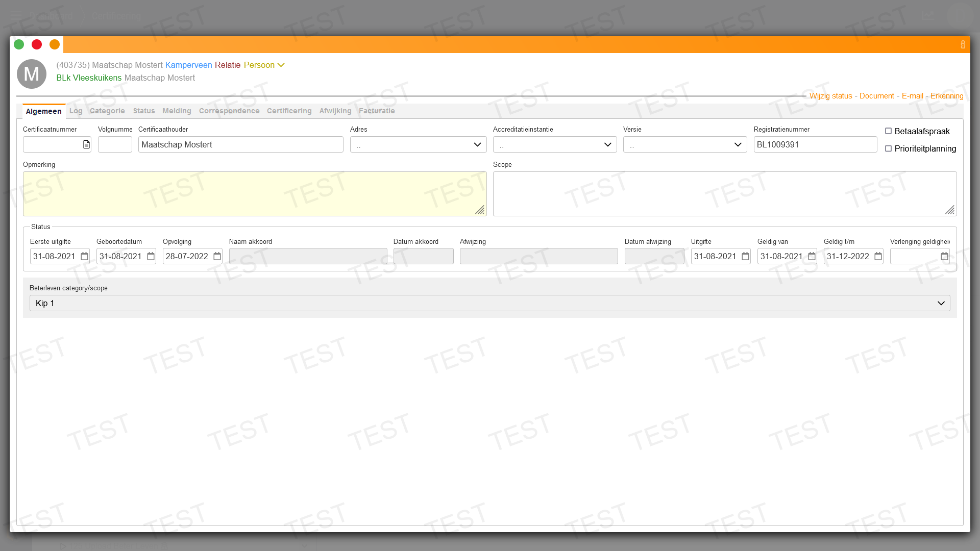Screen dimensions: 980x551
Task: Open the Opvolging date calendar icon
Action: (217, 256)
